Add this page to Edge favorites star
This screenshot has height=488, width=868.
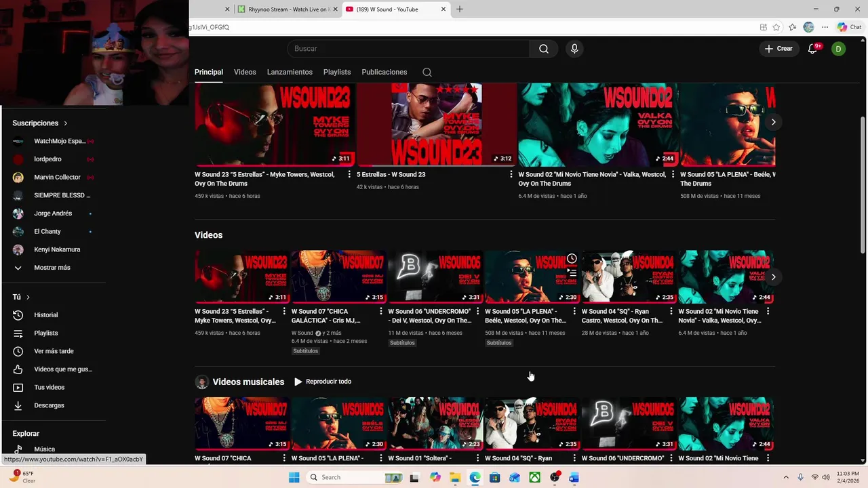pyautogui.click(x=778, y=27)
